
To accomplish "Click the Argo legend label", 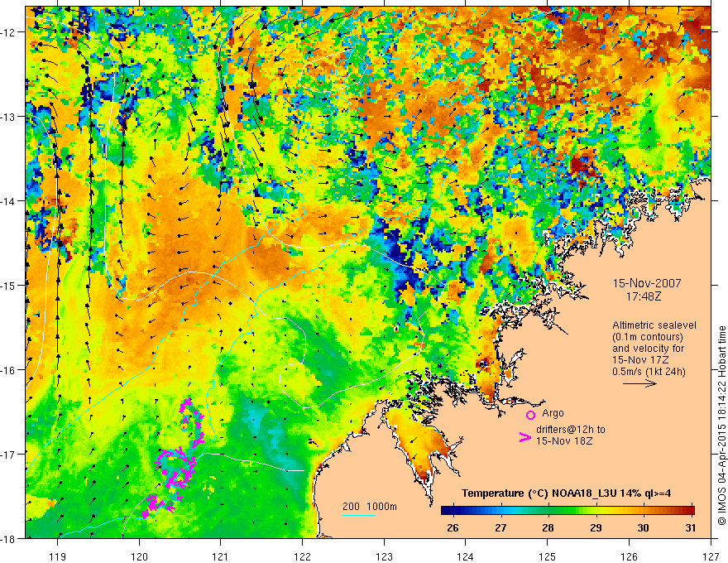I will click(x=553, y=413).
